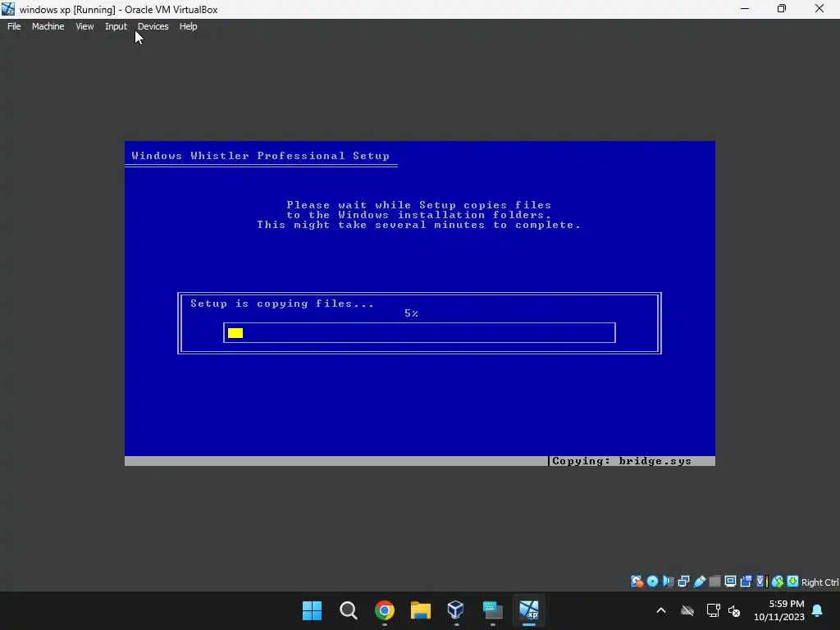Viewport: 840px width, 630px height.
Task: Open the View menu
Action: [x=84, y=26]
